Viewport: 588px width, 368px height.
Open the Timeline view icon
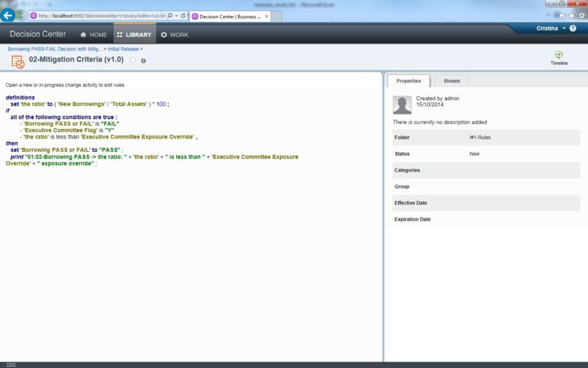[x=559, y=56]
